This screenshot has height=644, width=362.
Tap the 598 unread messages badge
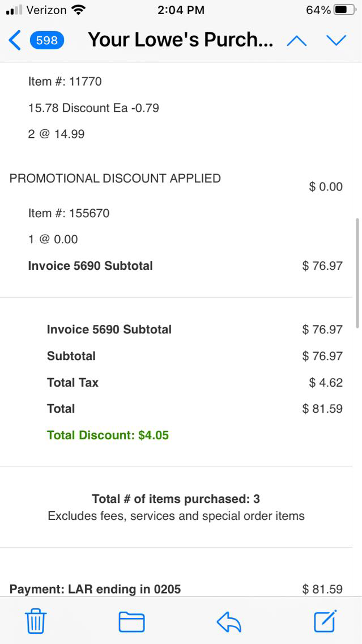click(46, 40)
